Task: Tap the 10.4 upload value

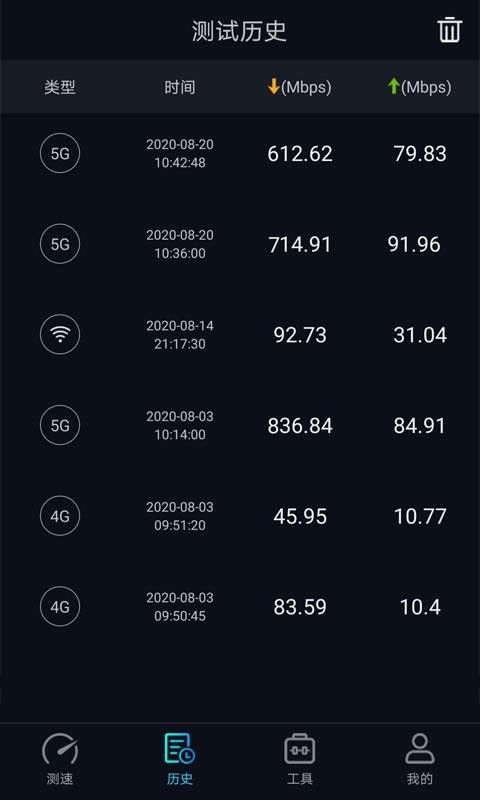Action: tap(420, 607)
